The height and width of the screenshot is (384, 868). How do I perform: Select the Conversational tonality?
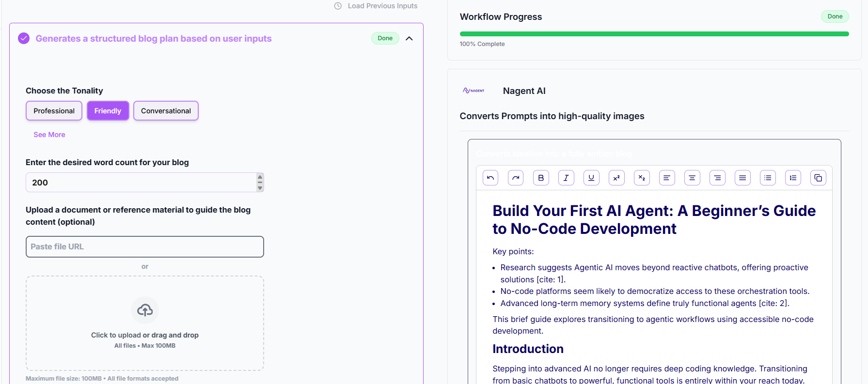pos(166,111)
